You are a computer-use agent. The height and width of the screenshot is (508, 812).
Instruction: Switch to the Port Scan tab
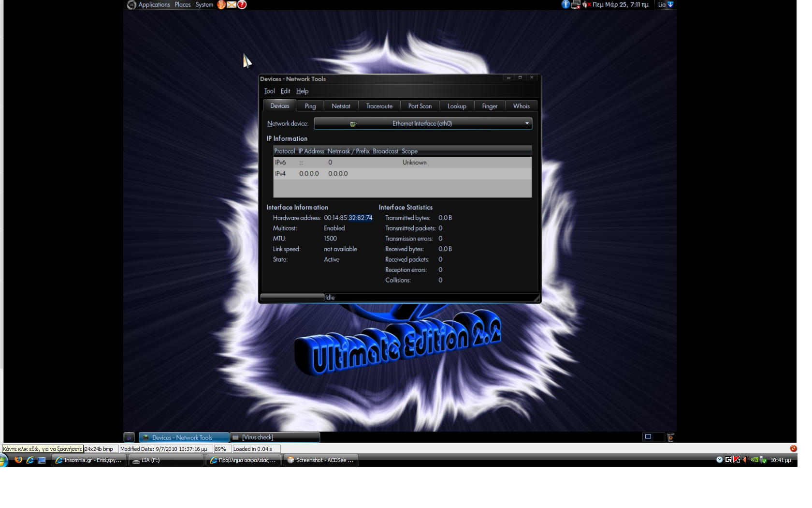420,106
